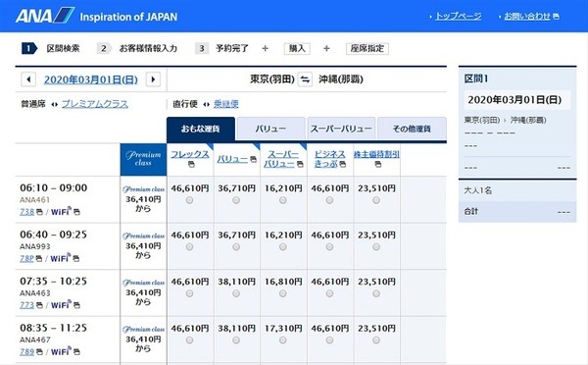Click Premium class logo for ANA993 row
This screenshot has height=365, width=588.
tap(143, 235)
